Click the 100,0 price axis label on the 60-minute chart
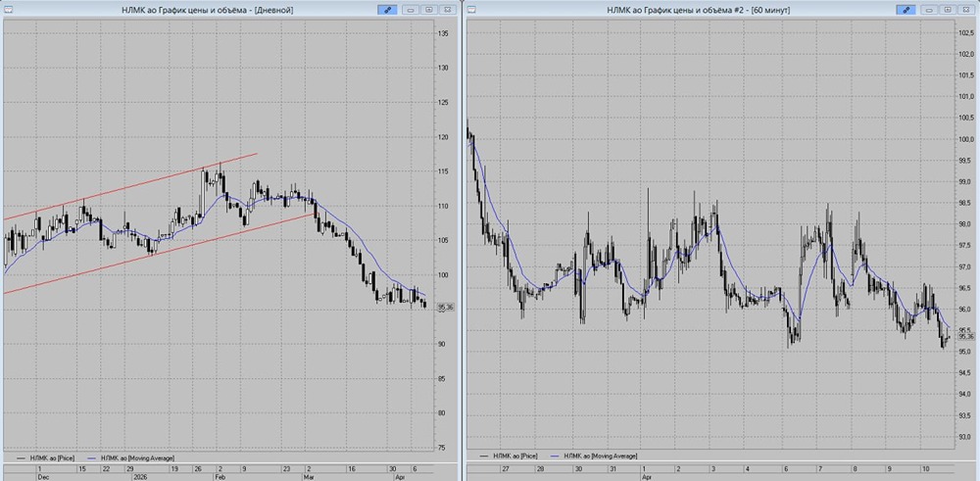The height and width of the screenshot is (481, 980). click(x=965, y=139)
